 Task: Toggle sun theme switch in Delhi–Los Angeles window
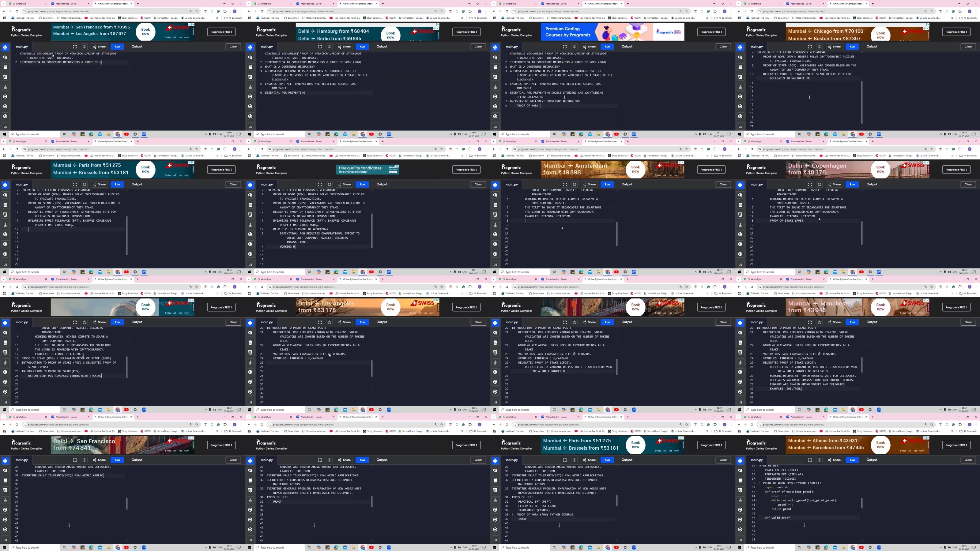tap(330, 322)
